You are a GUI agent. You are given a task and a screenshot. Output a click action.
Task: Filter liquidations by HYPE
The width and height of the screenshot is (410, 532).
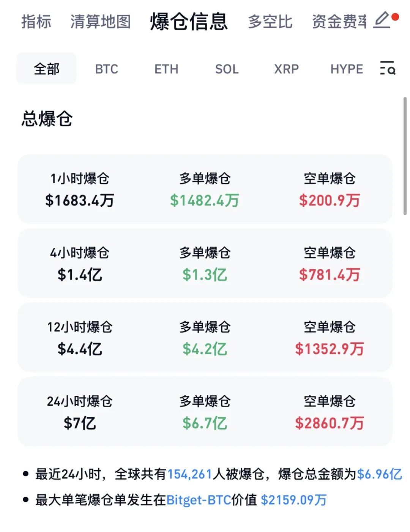[x=347, y=69]
